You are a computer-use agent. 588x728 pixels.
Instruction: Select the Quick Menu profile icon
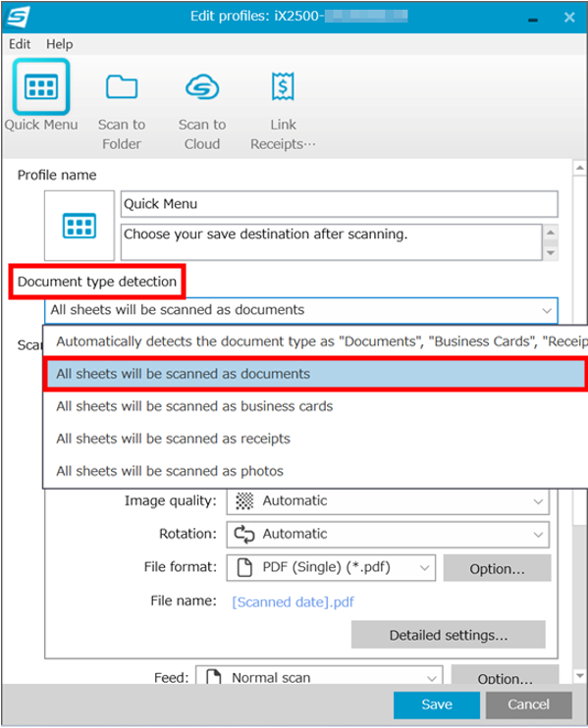41,86
